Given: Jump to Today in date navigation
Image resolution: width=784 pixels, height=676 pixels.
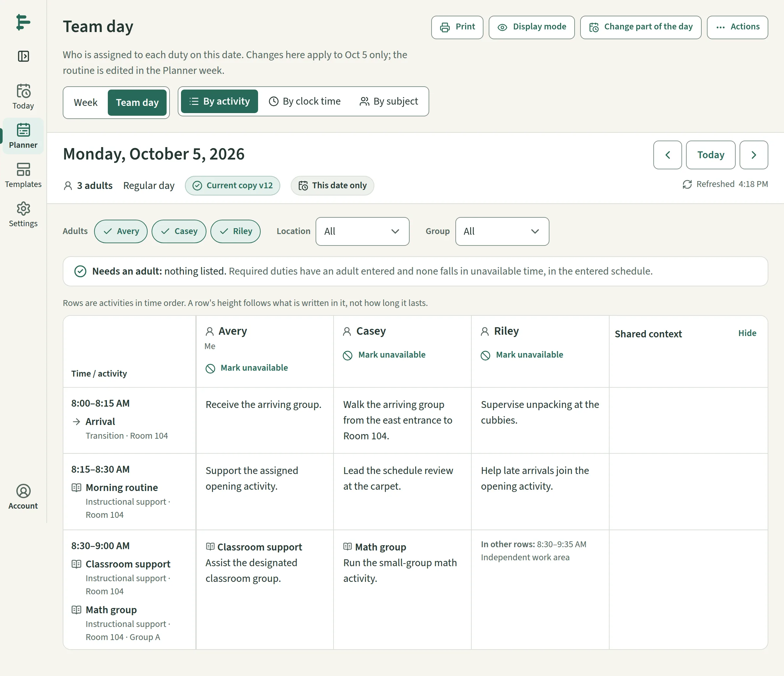Looking at the screenshot, I should (710, 155).
